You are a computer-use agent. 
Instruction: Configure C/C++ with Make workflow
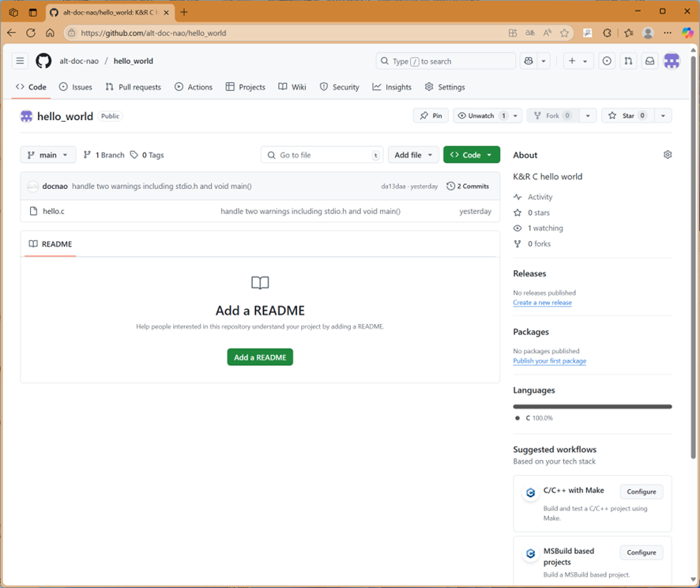(x=641, y=492)
